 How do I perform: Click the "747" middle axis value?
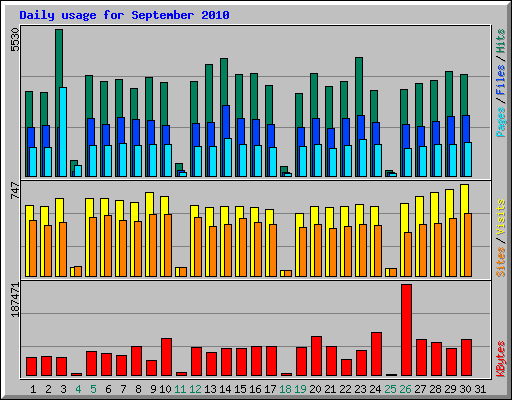[15, 190]
